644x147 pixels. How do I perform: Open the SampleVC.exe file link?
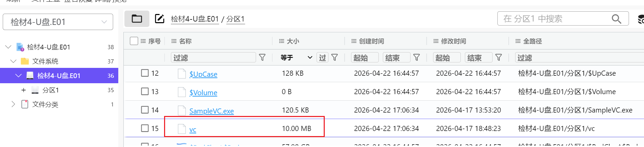pos(212,111)
